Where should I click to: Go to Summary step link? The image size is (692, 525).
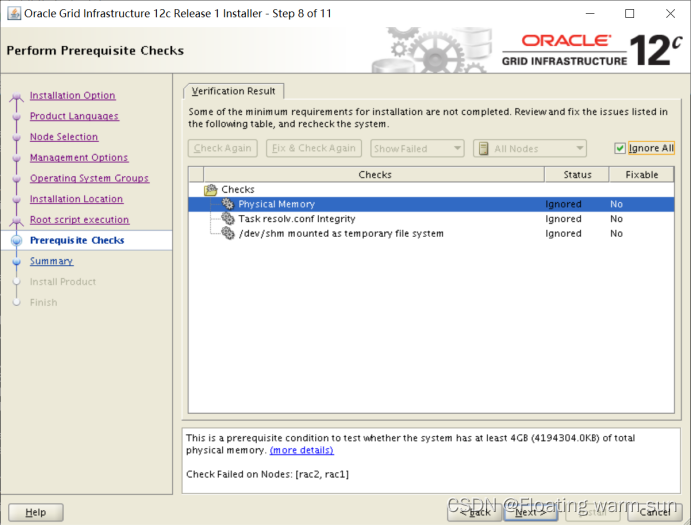click(52, 261)
